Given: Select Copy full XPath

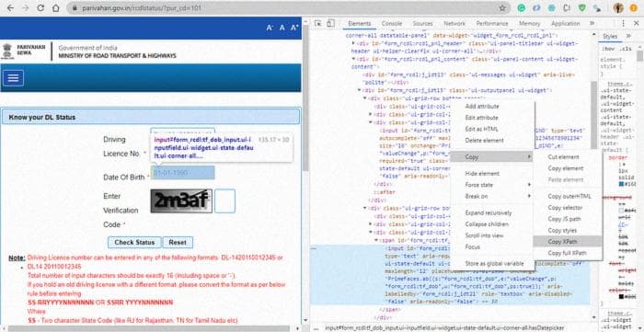Looking at the screenshot, I should pos(568,253).
